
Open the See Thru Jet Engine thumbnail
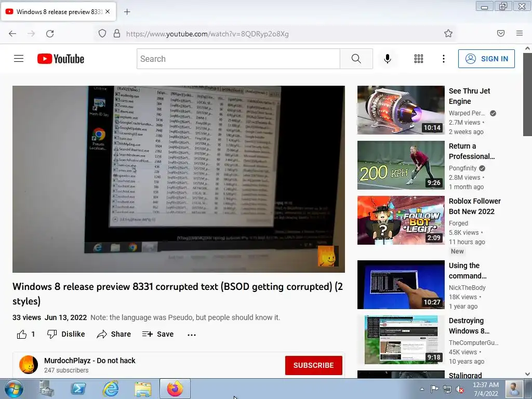[x=401, y=110]
